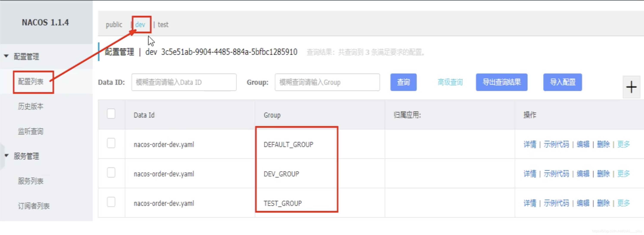This screenshot has width=644, height=235.
Task: Select the TEST_GROUP cell text
Action: point(283,203)
